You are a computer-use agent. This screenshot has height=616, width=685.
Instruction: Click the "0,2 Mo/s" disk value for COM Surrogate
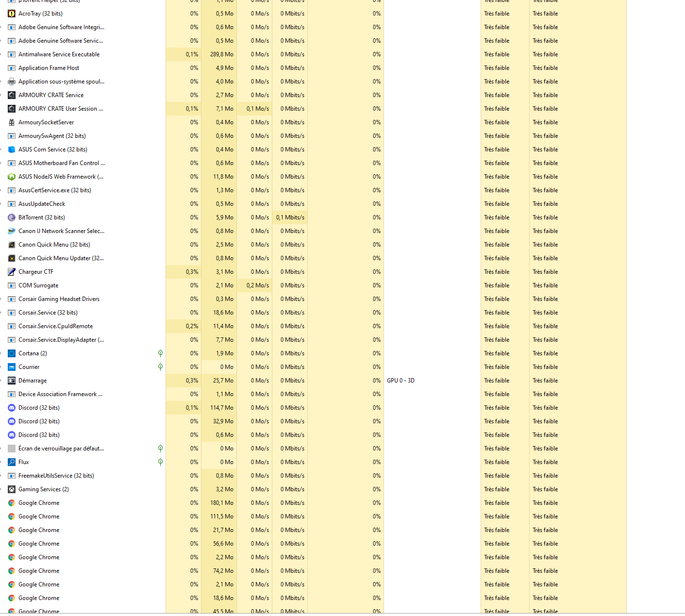(258, 285)
